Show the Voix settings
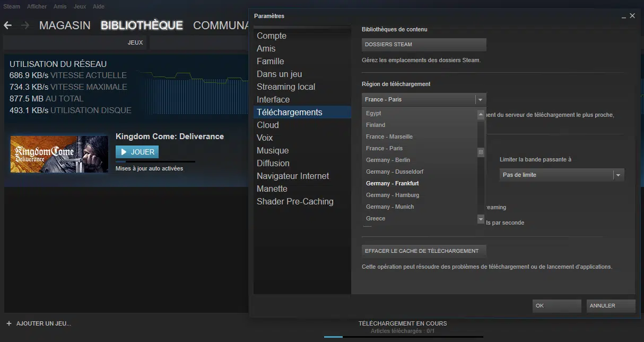This screenshot has height=342, width=644. point(302,138)
